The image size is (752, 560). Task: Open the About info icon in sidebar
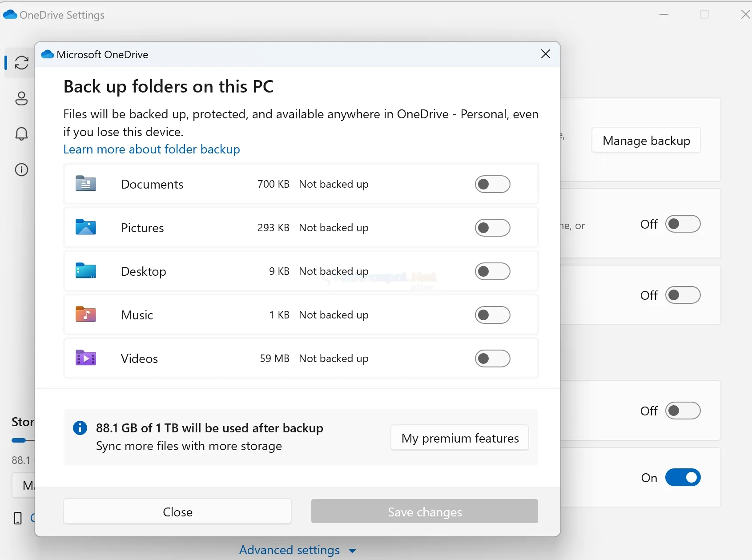21,169
